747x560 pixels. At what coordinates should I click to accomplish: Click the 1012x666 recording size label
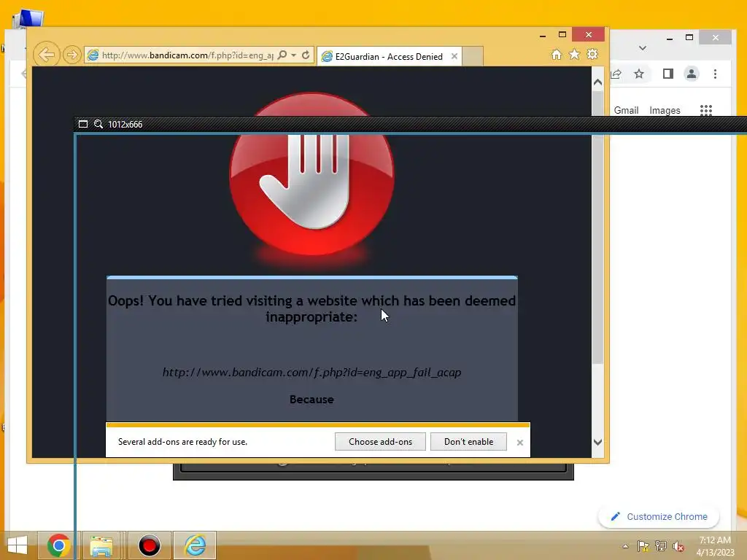(125, 124)
